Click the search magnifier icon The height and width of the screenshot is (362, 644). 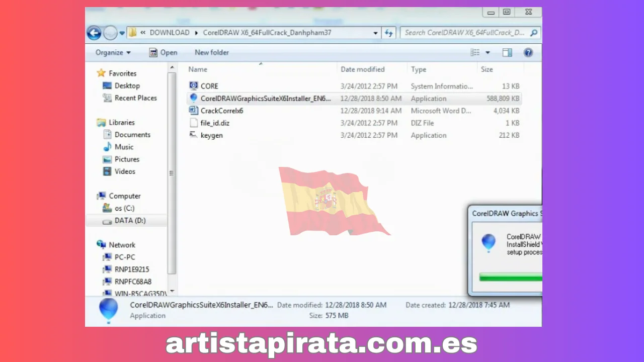(x=534, y=33)
